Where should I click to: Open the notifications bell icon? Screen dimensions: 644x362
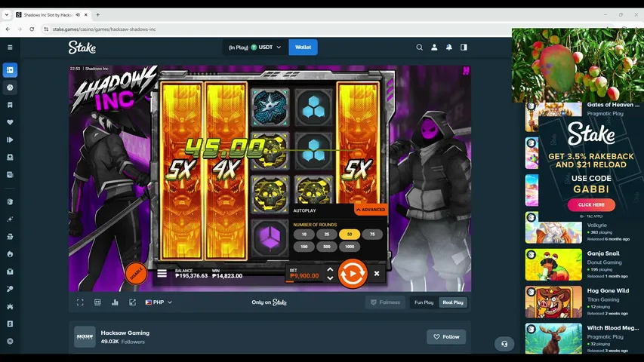[x=449, y=48]
